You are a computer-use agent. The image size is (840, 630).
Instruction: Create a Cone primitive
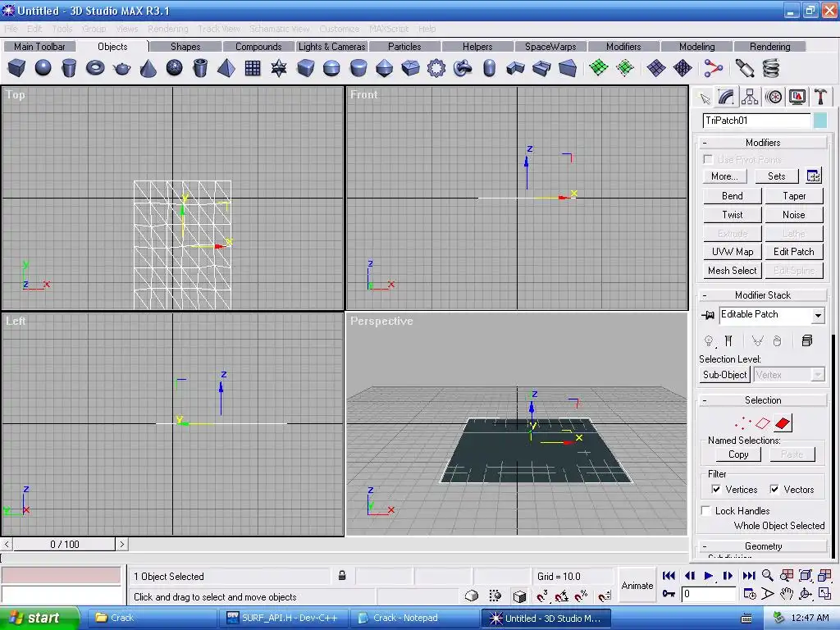coord(148,68)
